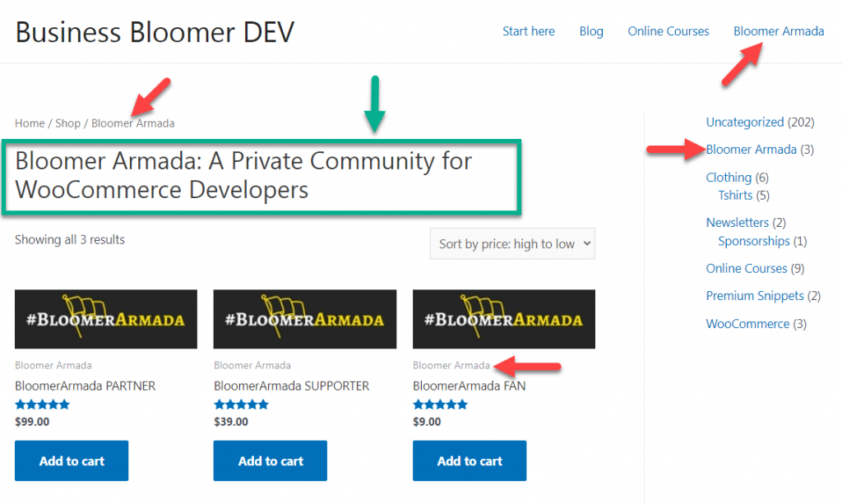The width and height of the screenshot is (842, 504).
Task: Open the sort by price dropdown
Action: (512, 243)
